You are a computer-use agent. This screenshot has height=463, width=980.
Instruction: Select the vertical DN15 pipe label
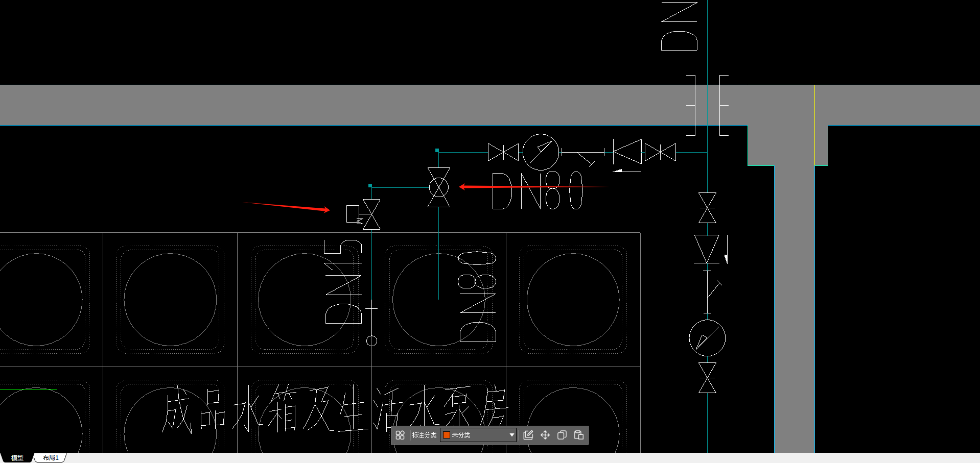[x=343, y=282]
